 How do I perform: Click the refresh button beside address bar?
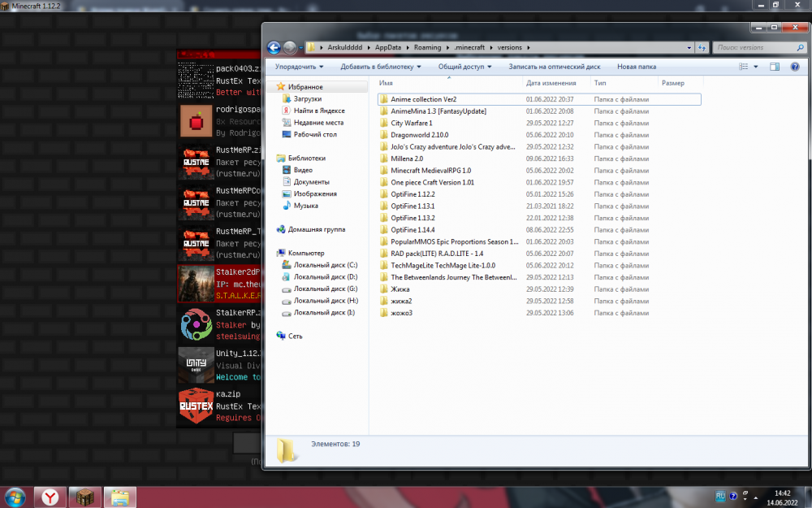[x=702, y=47]
